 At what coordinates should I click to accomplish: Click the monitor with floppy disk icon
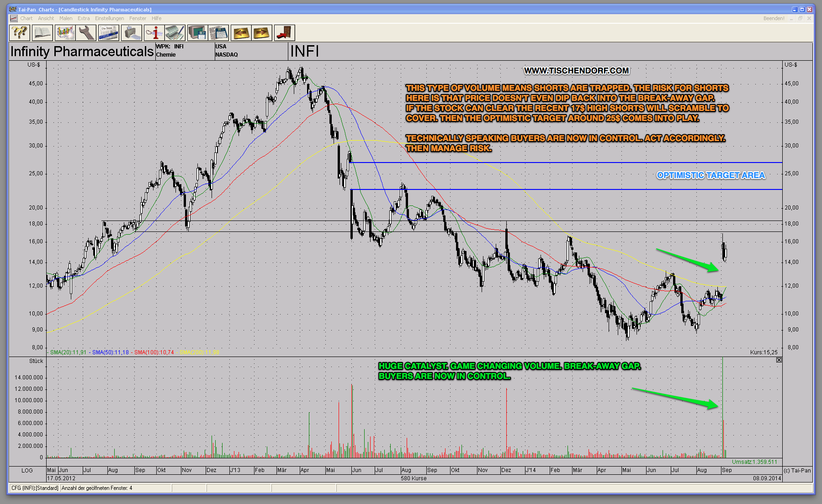click(197, 33)
